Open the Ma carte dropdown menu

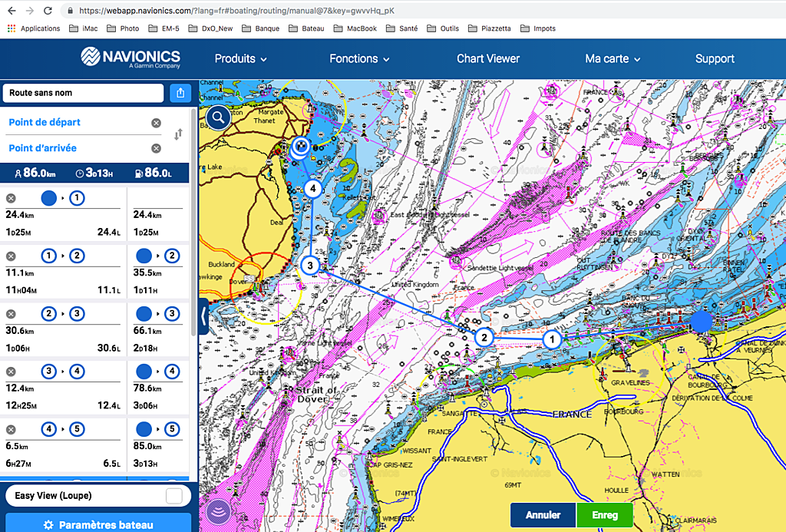613,58
